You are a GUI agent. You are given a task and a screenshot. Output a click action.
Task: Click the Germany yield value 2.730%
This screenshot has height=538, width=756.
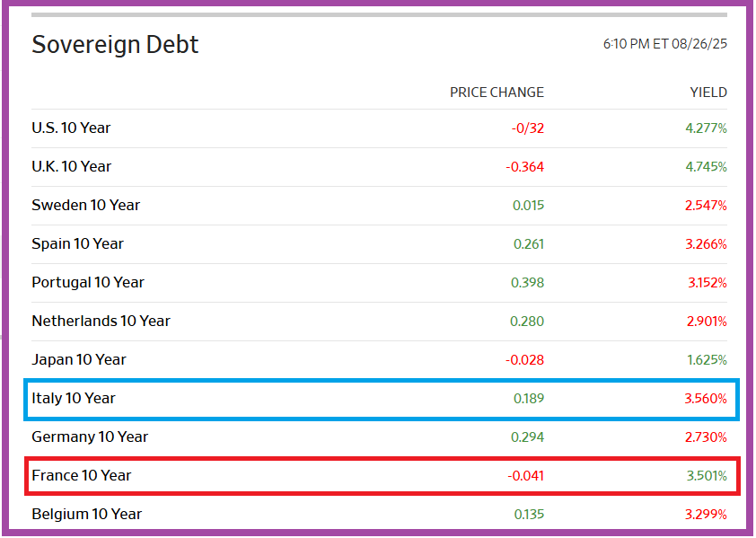pyautogui.click(x=706, y=437)
